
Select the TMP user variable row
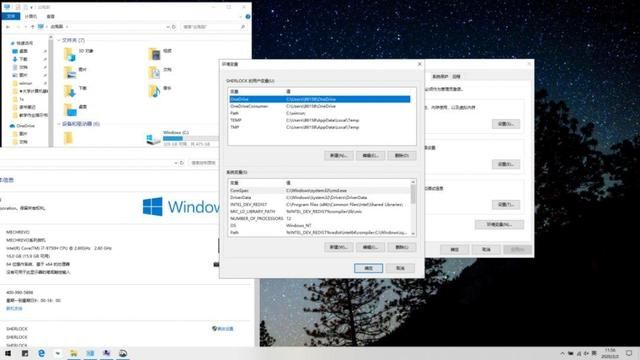click(x=320, y=127)
